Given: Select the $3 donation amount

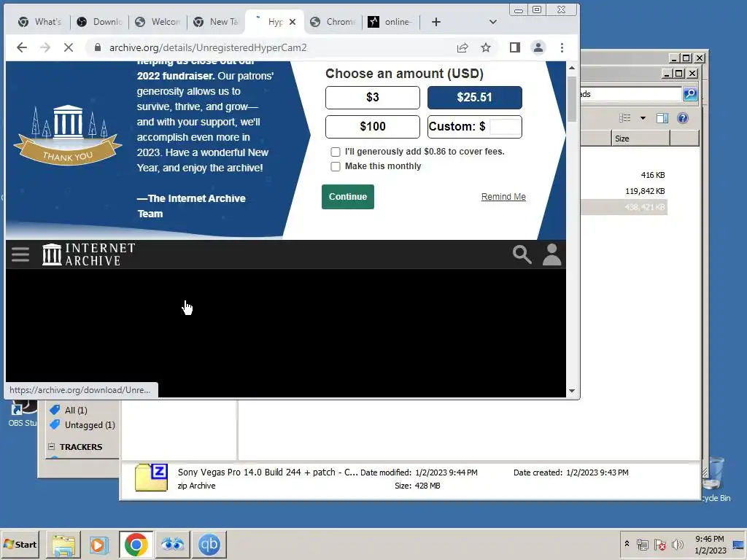Looking at the screenshot, I should click(x=373, y=98).
